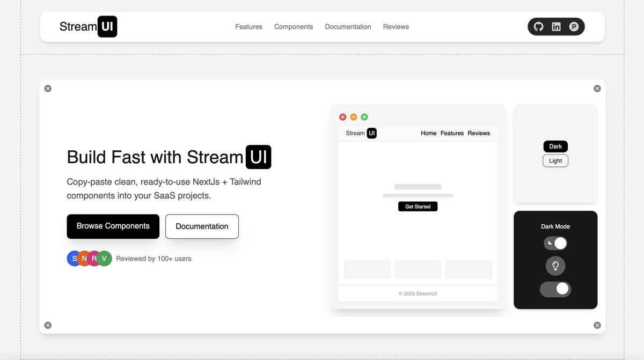Click the Documentation button in the hero

[202, 226]
